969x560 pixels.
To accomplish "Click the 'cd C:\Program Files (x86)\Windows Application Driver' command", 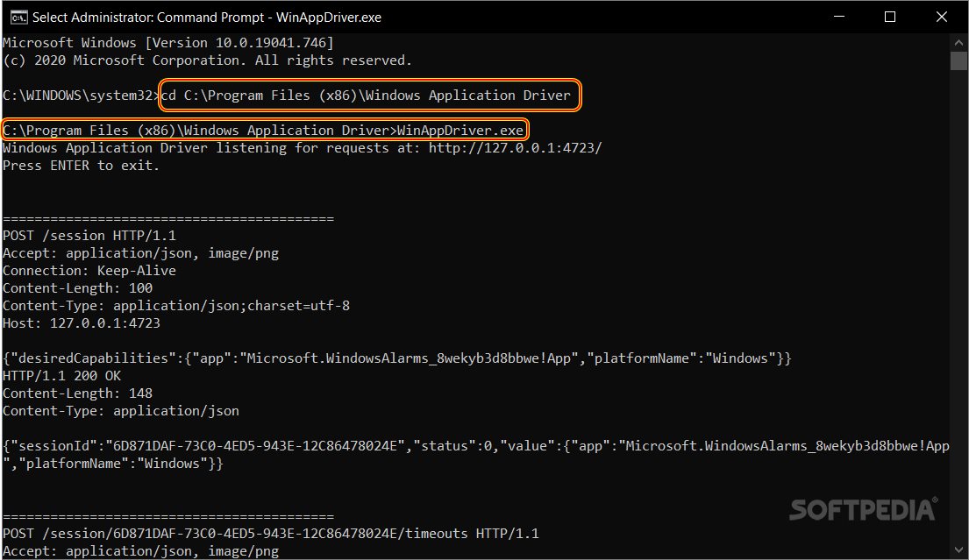I will pos(366,96).
